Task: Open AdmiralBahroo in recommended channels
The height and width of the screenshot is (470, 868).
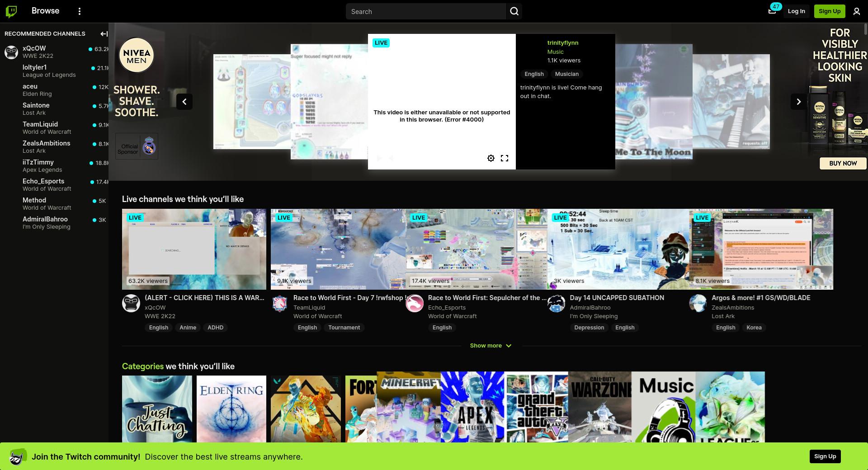Action: click(54, 223)
